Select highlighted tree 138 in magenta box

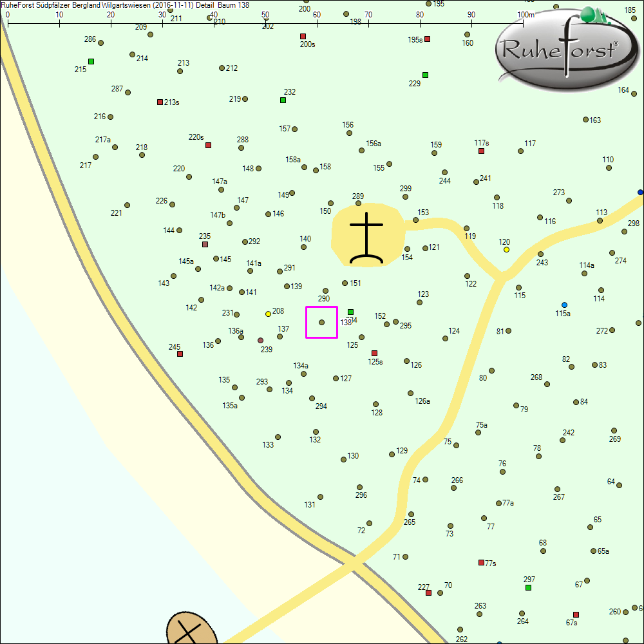[321, 322]
